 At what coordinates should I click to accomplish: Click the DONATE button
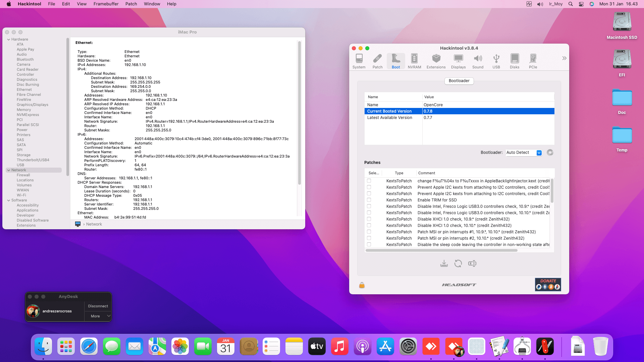coord(548,284)
